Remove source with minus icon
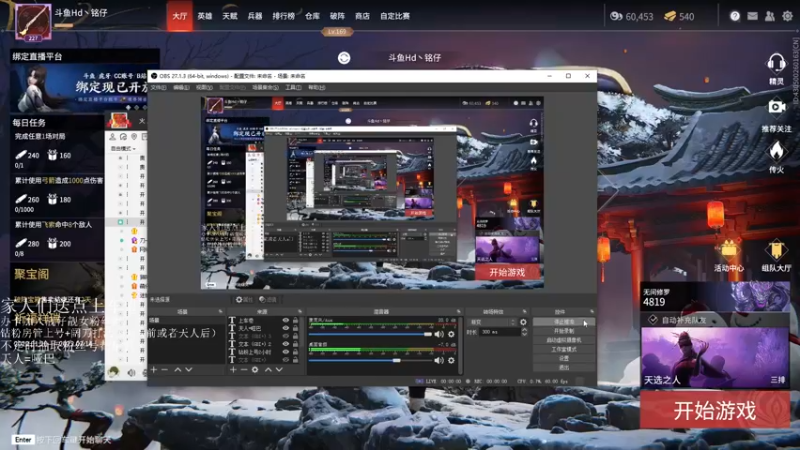 click(x=244, y=369)
